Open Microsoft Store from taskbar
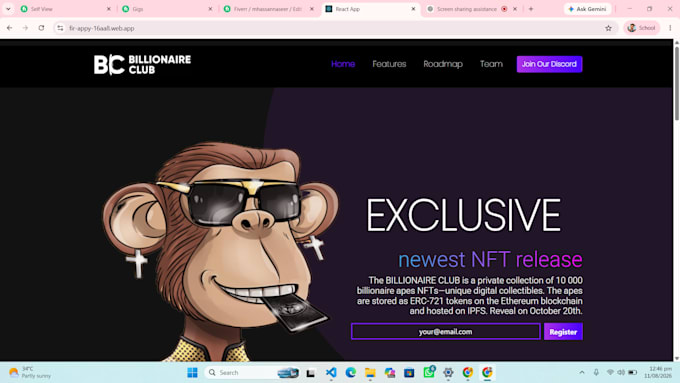This screenshot has height=383, width=680. pos(409,373)
